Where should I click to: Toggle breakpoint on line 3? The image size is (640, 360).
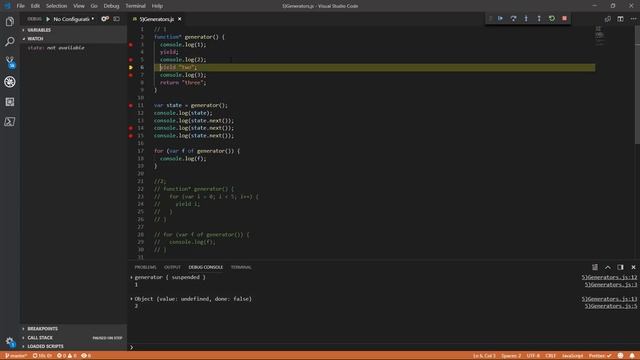tap(131, 44)
